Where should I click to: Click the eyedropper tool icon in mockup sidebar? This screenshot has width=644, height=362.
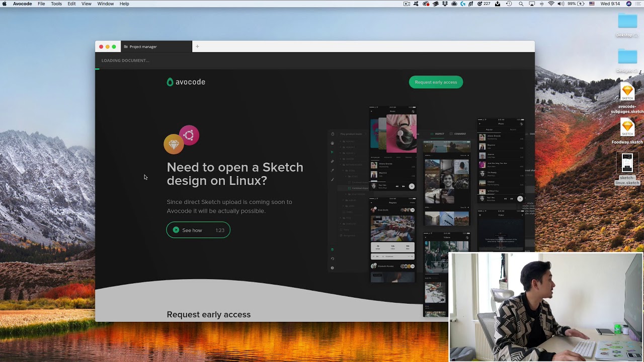click(332, 170)
